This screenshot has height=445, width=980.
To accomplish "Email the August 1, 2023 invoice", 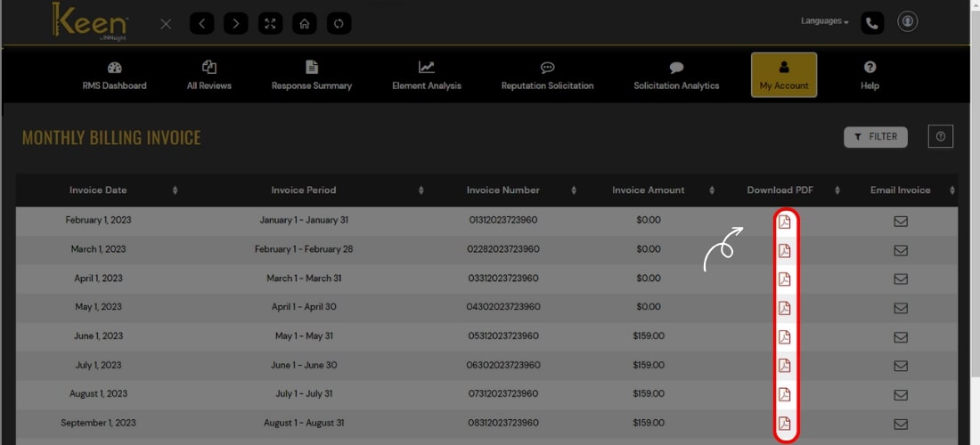I will (x=900, y=394).
